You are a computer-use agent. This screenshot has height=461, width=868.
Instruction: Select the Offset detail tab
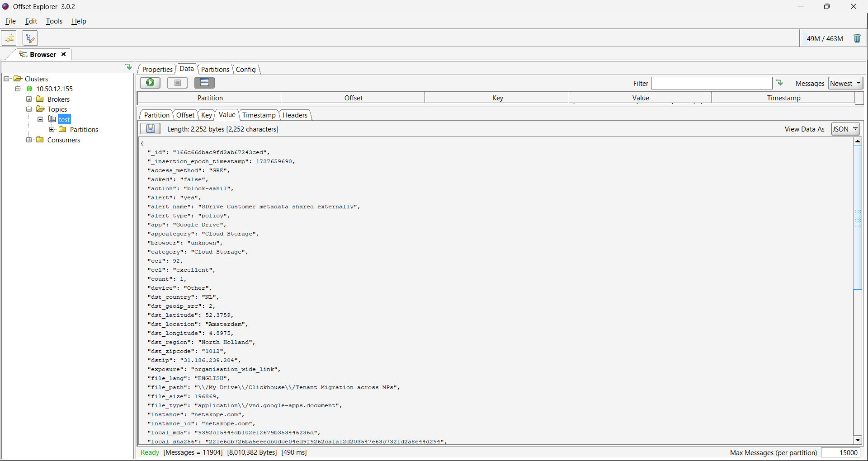click(x=185, y=115)
